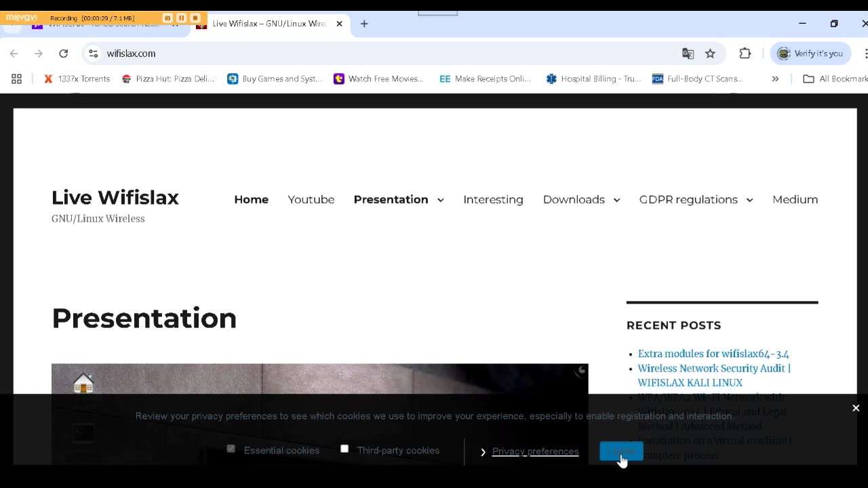Screen dimensions: 868x488
Task: Open All Bookmarks folder
Action: pyautogui.click(x=835, y=79)
